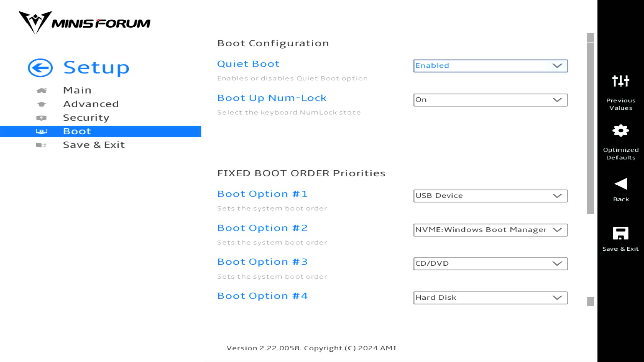644x362 pixels.
Task: Click the shield icon next to Security
Action: pyautogui.click(x=41, y=118)
